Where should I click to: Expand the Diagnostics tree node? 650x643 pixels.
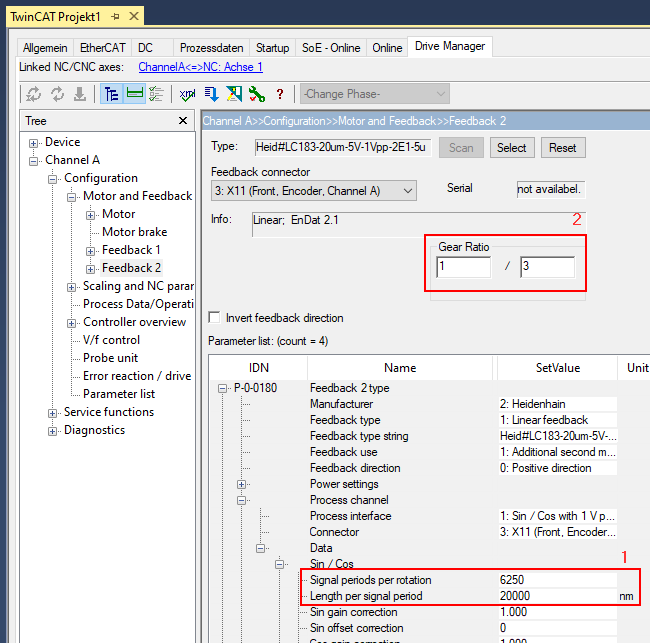[52, 432]
